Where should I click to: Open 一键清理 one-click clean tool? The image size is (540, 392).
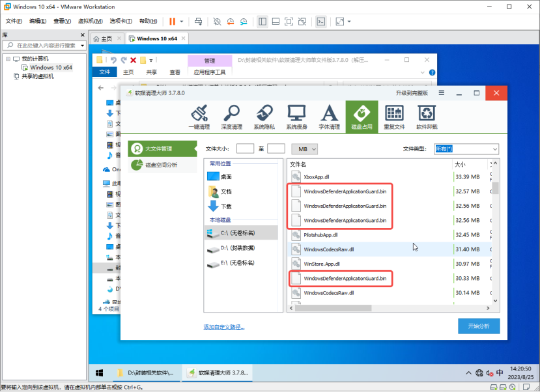pos(197,117)
